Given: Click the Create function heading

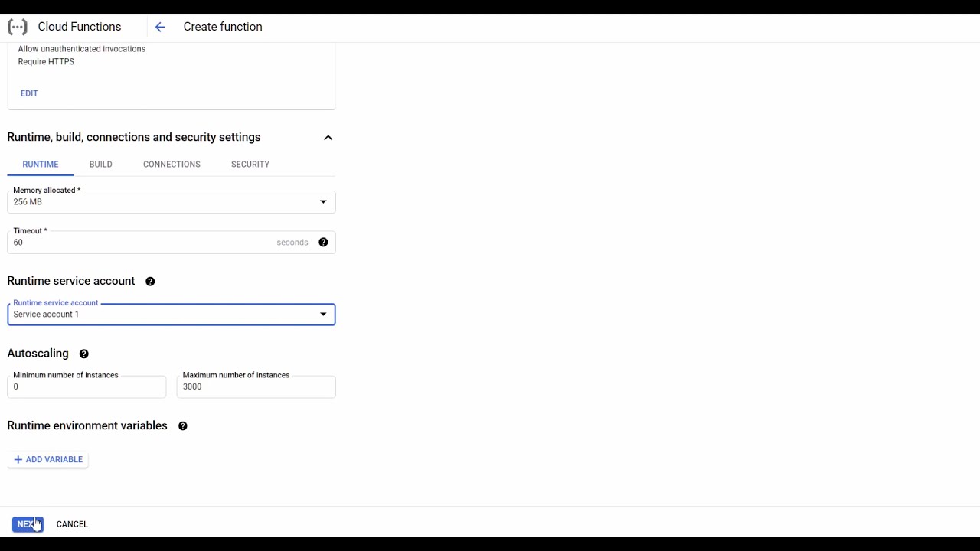Looking at the screenshot, I should click(x=223, y=27).
